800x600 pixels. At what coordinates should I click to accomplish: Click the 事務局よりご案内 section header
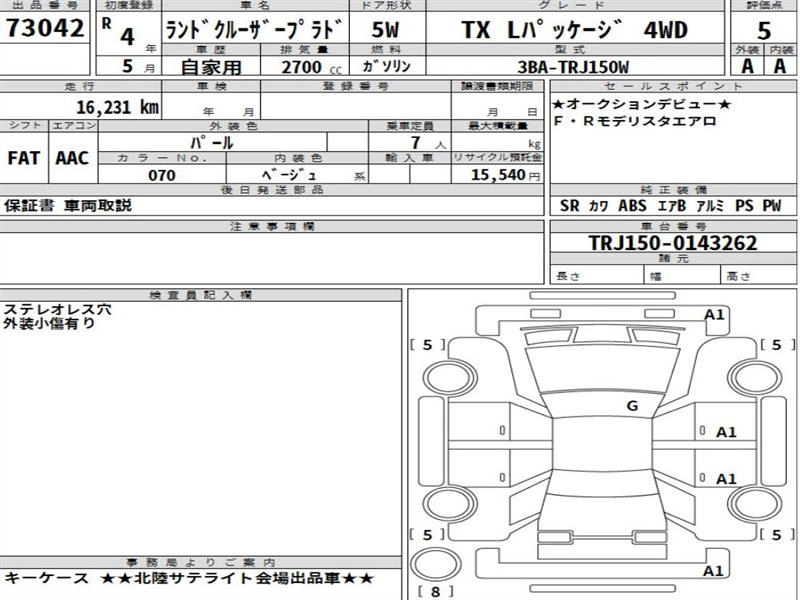[201, 562]
